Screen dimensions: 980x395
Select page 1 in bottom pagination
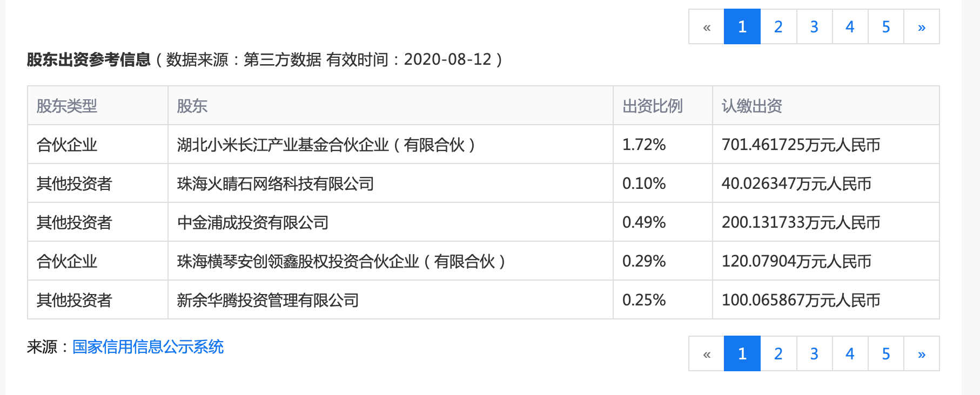click(x=742, y=353)
